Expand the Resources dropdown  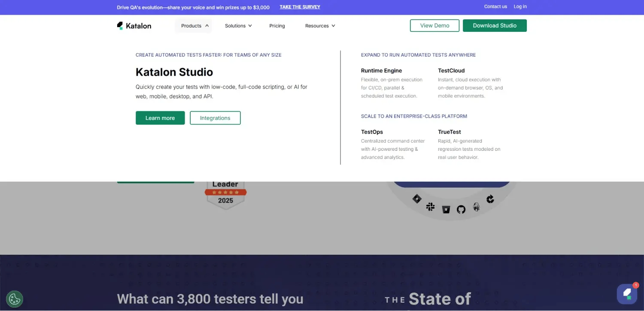(x=320, y=26)
